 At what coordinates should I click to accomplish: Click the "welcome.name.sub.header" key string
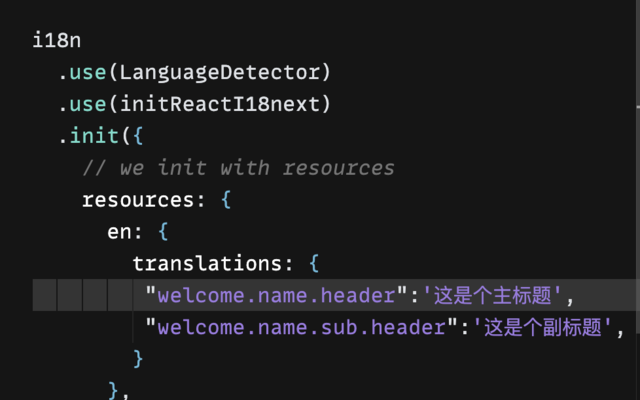click(x=302, y=327)
